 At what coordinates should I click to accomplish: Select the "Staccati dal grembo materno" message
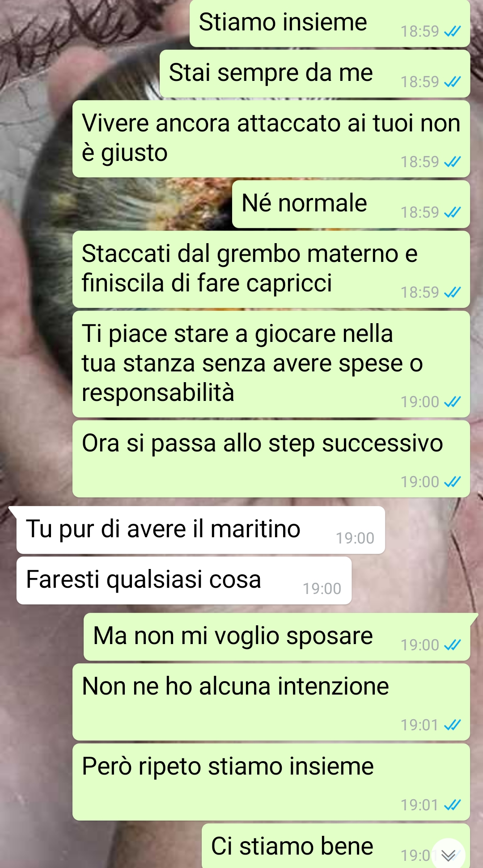(271, 270)
